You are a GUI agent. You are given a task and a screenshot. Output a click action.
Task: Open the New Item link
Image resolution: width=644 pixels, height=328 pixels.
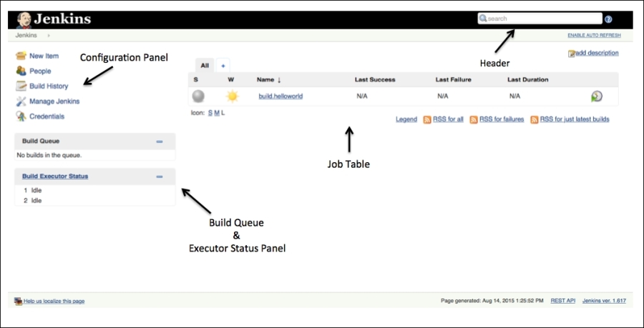coord(44,56)
